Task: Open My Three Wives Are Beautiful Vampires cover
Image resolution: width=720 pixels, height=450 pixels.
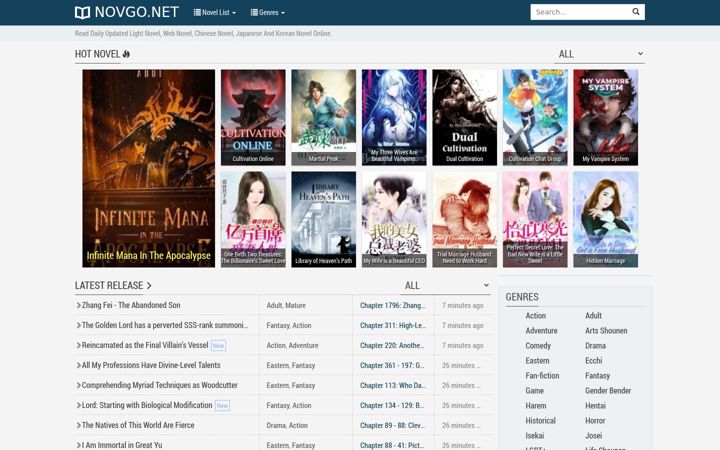Action: coord(394,118)
